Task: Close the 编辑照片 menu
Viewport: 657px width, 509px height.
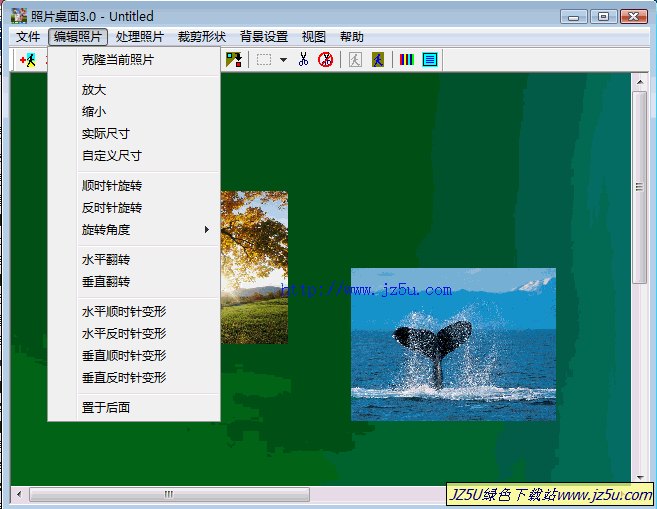Action: (x=78, y=37)
